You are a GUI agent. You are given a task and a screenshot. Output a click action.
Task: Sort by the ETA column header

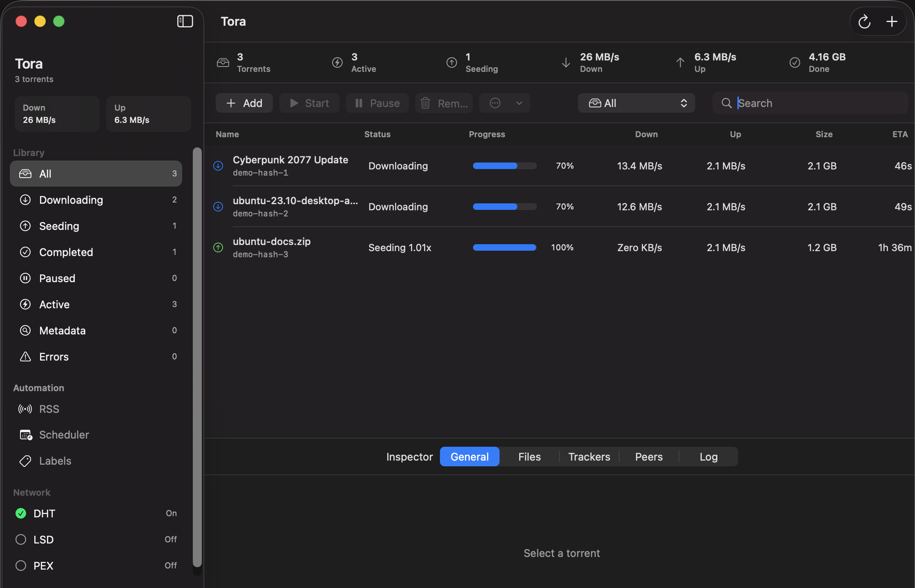coord(900,134)
